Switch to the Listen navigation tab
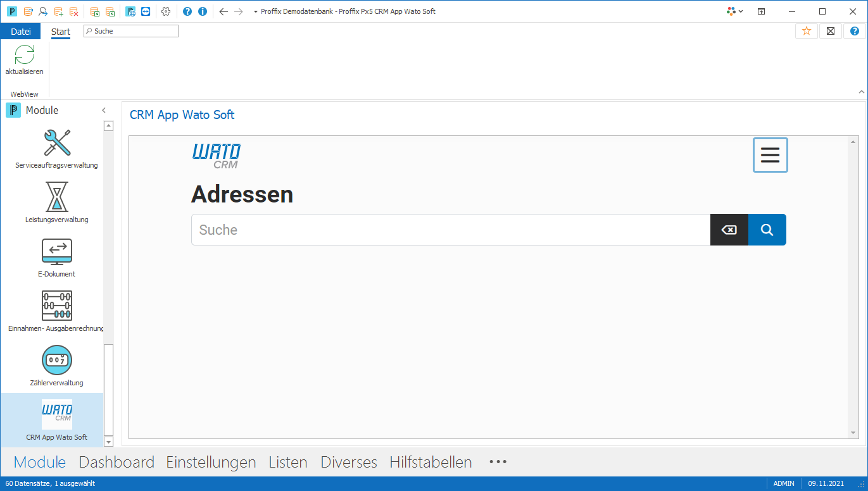 pyautogui.click(x=288, y=462)
